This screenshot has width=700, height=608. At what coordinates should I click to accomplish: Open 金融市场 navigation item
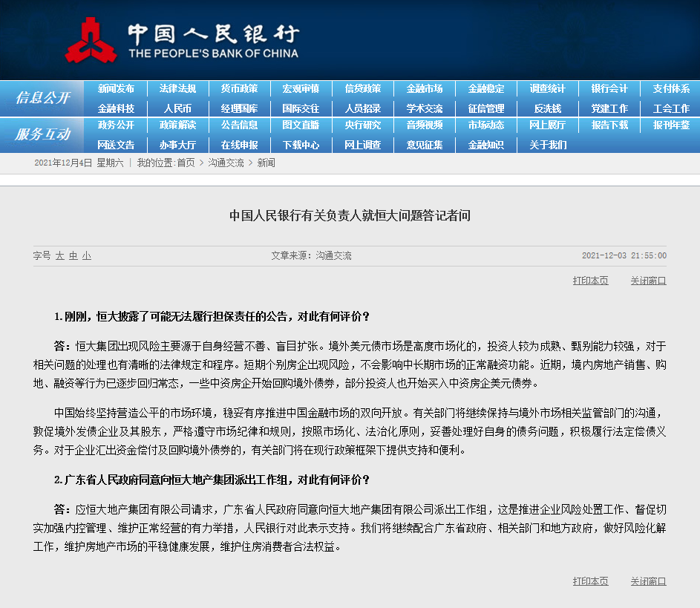coord(425,88)
